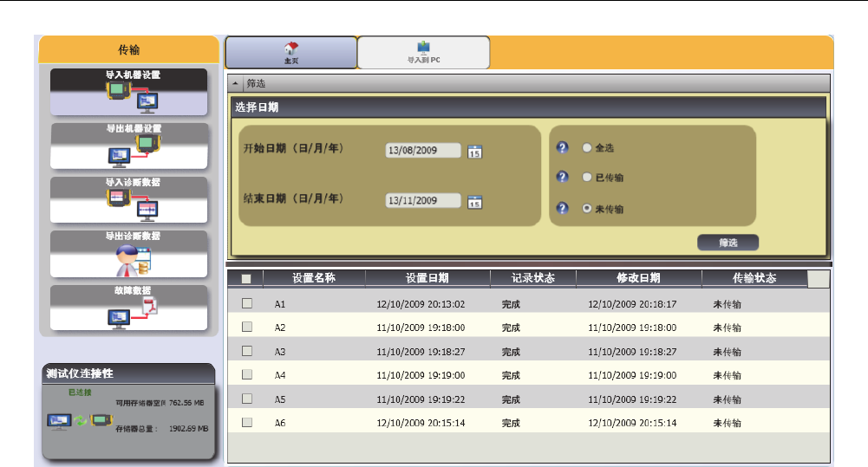Click modified date 12/10/2009 20:18:17
Image resolution: width=868 pixels, height=467 pixels.
coord(632,304)
